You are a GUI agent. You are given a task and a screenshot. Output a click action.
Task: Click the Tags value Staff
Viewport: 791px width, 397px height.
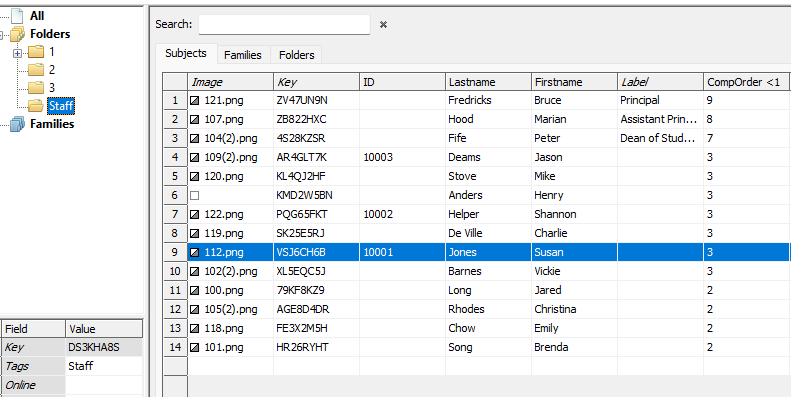[x=104, y=366]
